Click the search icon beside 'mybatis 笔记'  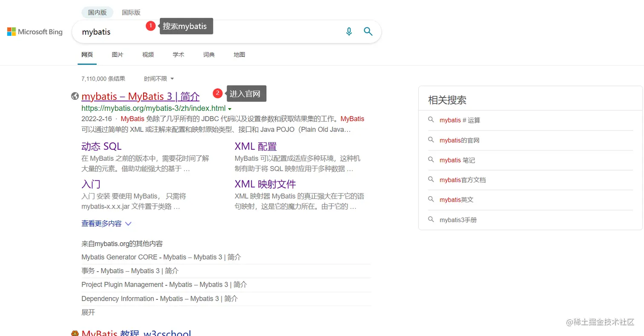coord(431,160)
